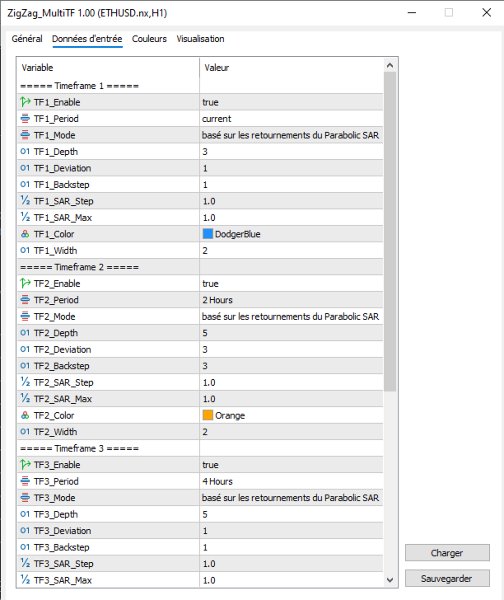The width and height of the screenshot is (504, 600).
Task: Click the TF3_SAR_Step fraction icon
Action: tap(25, 564)
